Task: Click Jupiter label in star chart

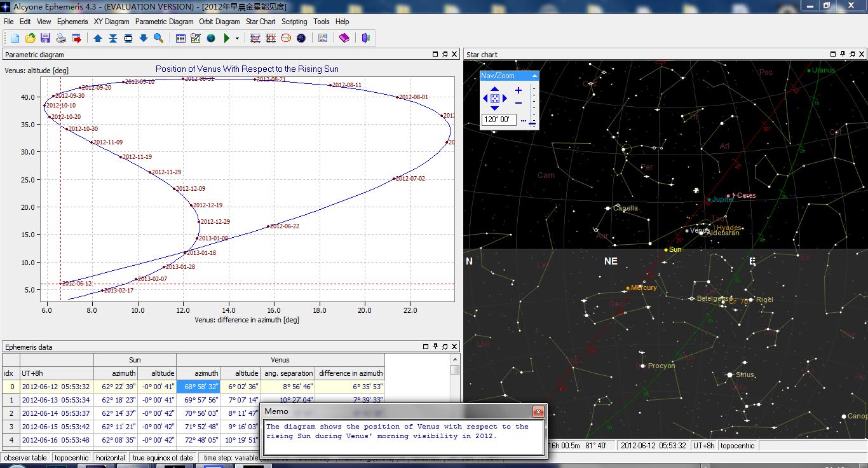Action: click(x=723, y=199)
